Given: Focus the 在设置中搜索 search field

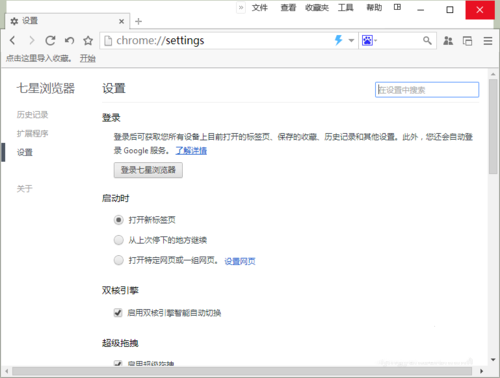Looking at the screenshot, I should 427,90.
